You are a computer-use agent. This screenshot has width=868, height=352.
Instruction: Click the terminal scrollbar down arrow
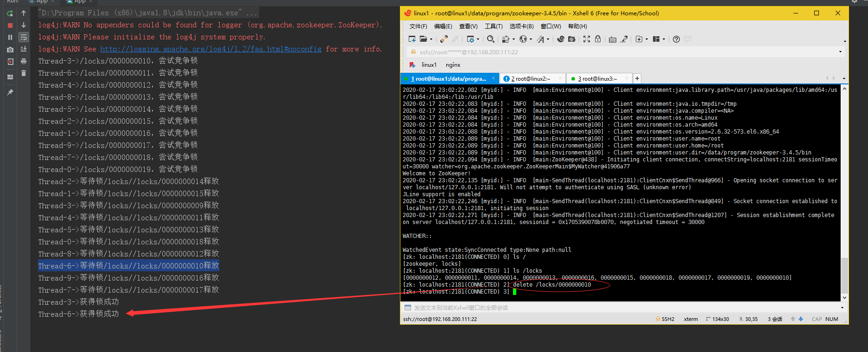tap(844, 298)
